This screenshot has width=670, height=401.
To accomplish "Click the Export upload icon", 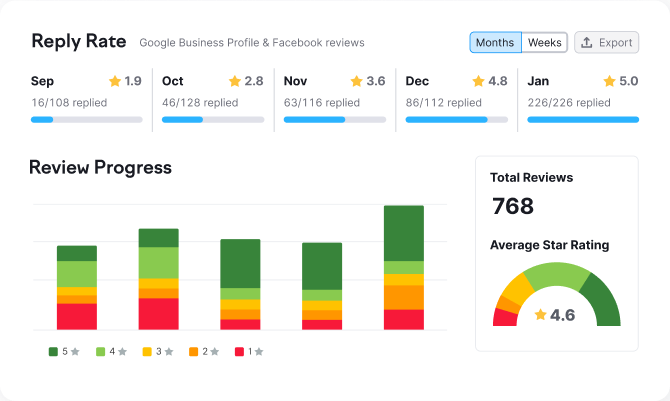I will pyautogui.click(x=587, y=43).
